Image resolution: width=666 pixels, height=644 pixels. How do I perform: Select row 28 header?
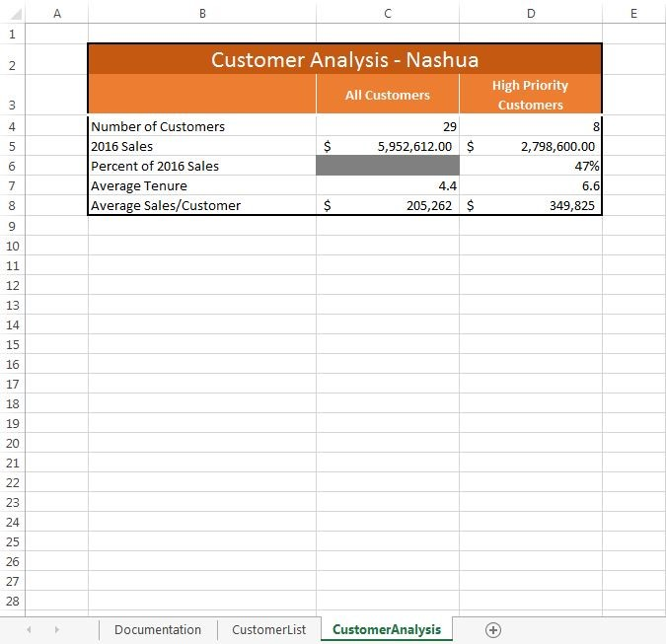12,601
